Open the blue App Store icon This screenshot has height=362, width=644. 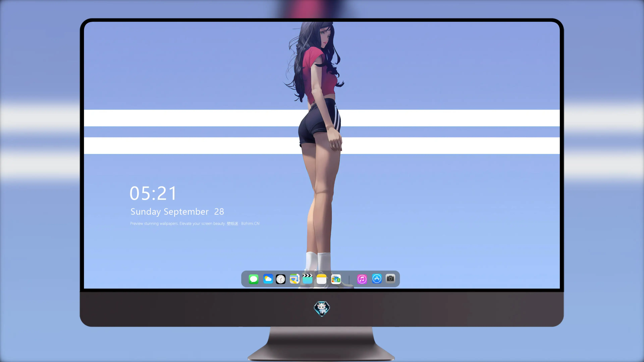[x=377, y=279]
